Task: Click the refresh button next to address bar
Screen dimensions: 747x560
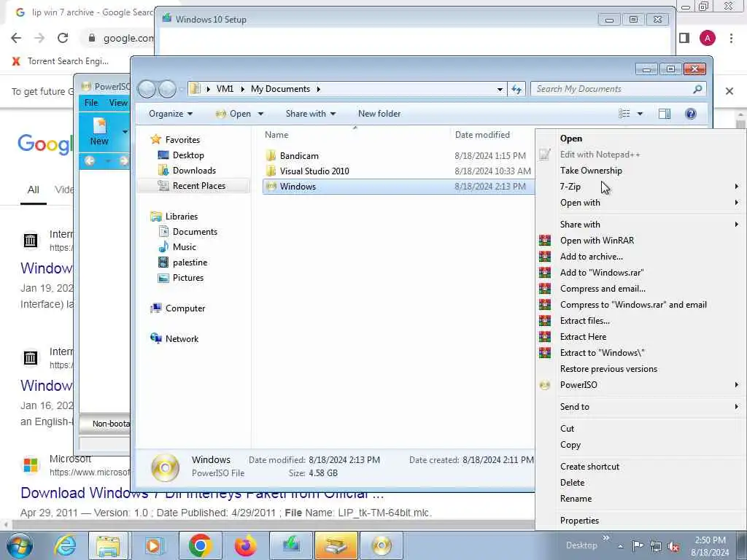Action: (x=516, y=89)
